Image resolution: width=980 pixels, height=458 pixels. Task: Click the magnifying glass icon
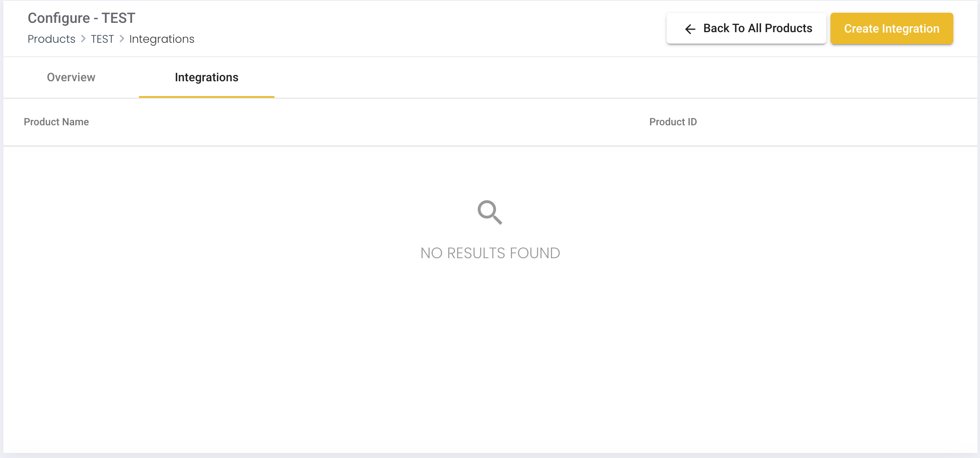tap(490, 212)
